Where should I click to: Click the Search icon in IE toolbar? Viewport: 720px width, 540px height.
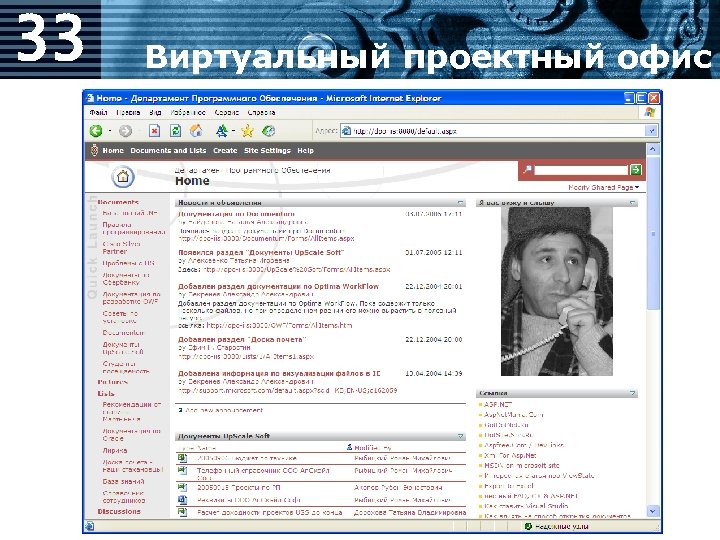coord(222,131)
